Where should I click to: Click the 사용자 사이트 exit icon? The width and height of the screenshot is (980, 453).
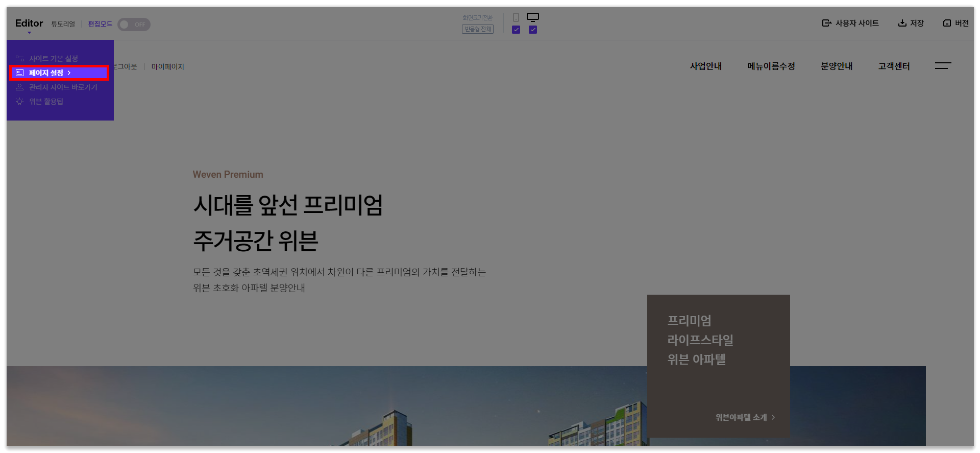[x=826, y=23]
